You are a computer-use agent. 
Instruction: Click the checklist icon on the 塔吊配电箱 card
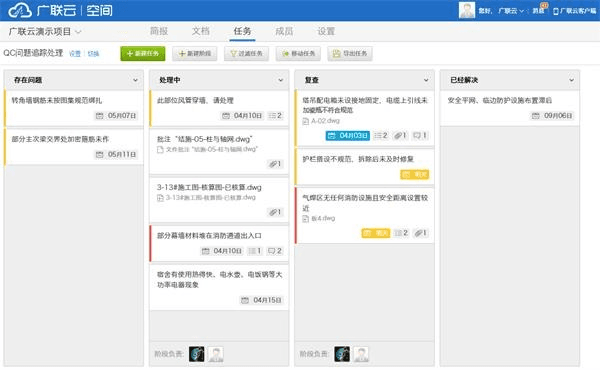pos(378,135)
